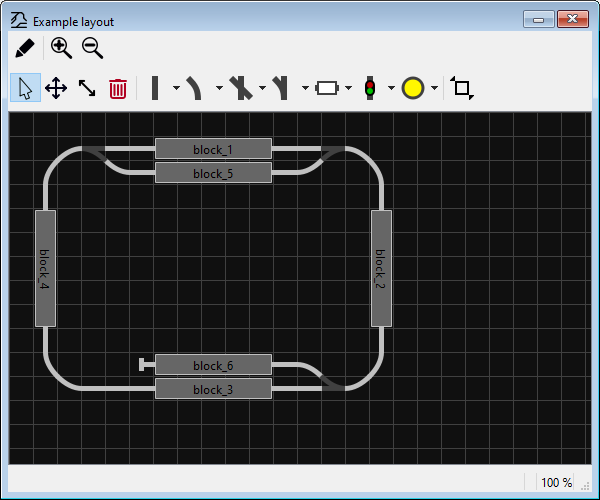Choose the resize tool

pos(87,88)
